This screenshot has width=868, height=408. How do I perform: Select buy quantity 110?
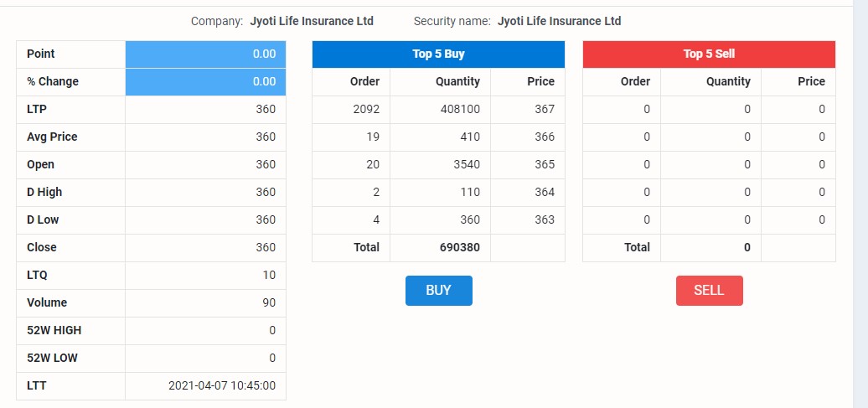470,192
